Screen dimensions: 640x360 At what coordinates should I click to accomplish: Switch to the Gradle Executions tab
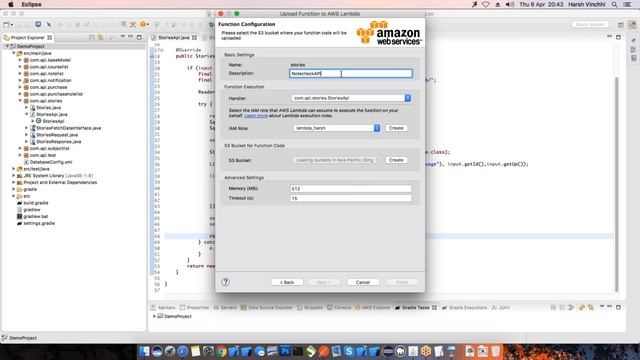(464, 307)
